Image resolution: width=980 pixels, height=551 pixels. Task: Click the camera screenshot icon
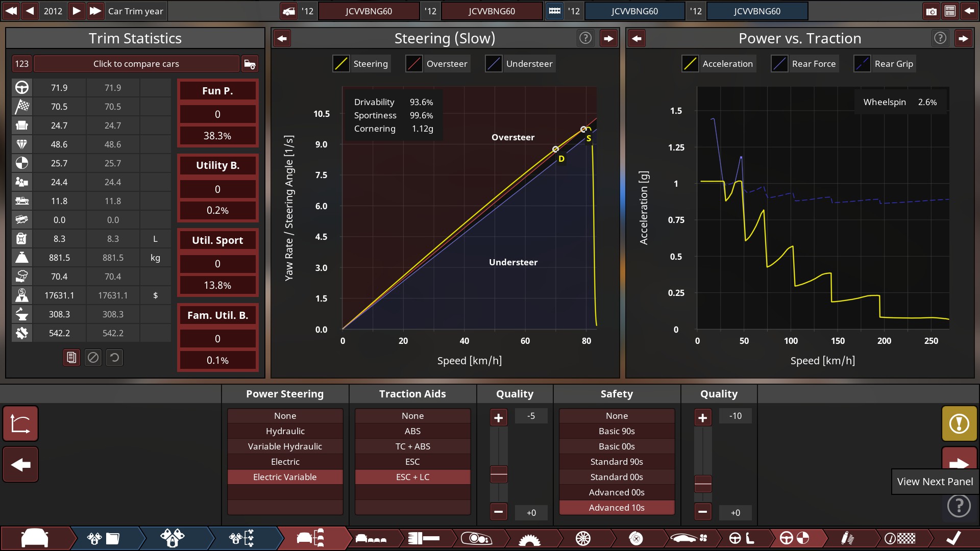tap(931, 11)
